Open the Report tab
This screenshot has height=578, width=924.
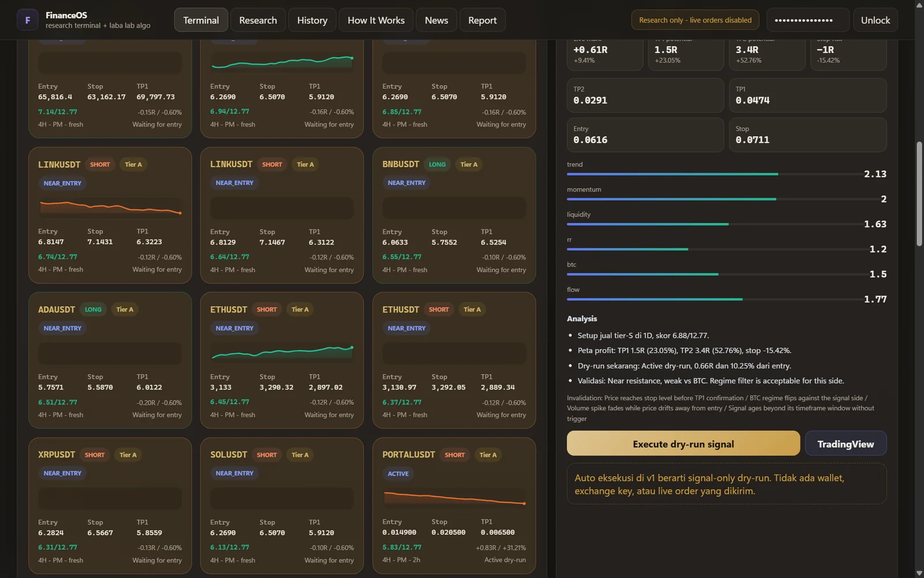[x=482, y=20]
